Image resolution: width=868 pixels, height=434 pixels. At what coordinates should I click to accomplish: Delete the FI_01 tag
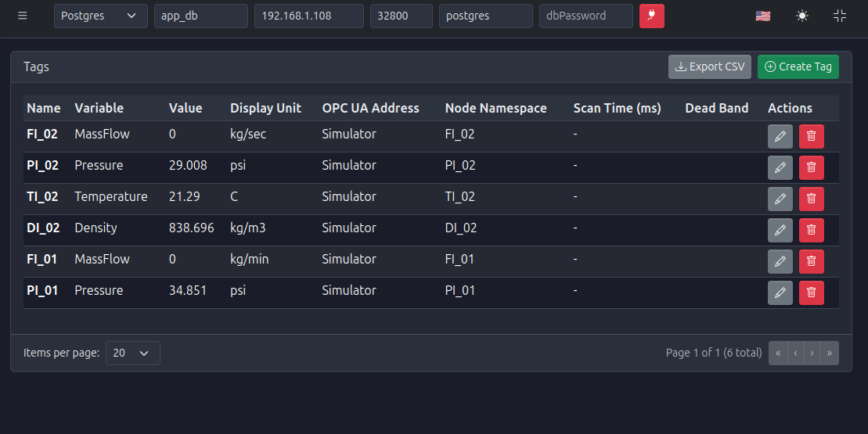(811, 261)
